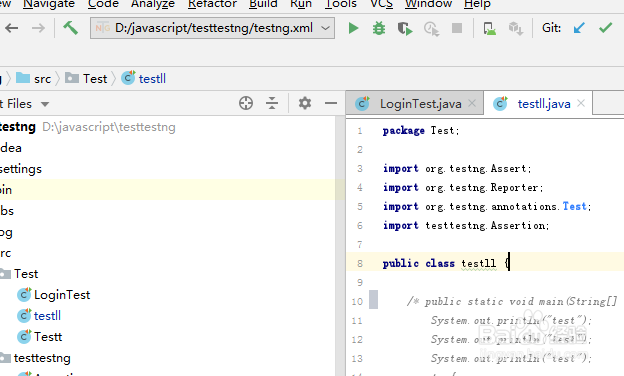Image resolution: width=624 pixels, height=376 pixels.
Task: Click the blue Test annotation import text
Action: click(574, 206)
